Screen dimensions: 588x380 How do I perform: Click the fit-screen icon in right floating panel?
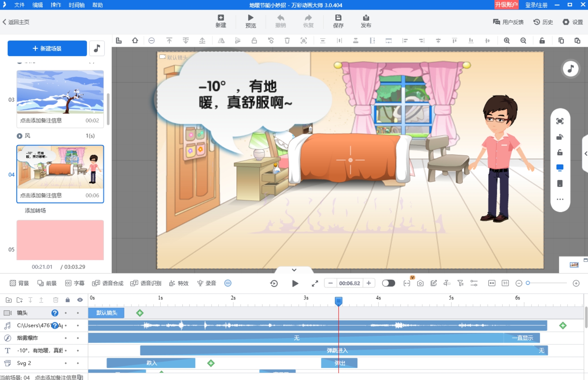[x=560, y=121]
